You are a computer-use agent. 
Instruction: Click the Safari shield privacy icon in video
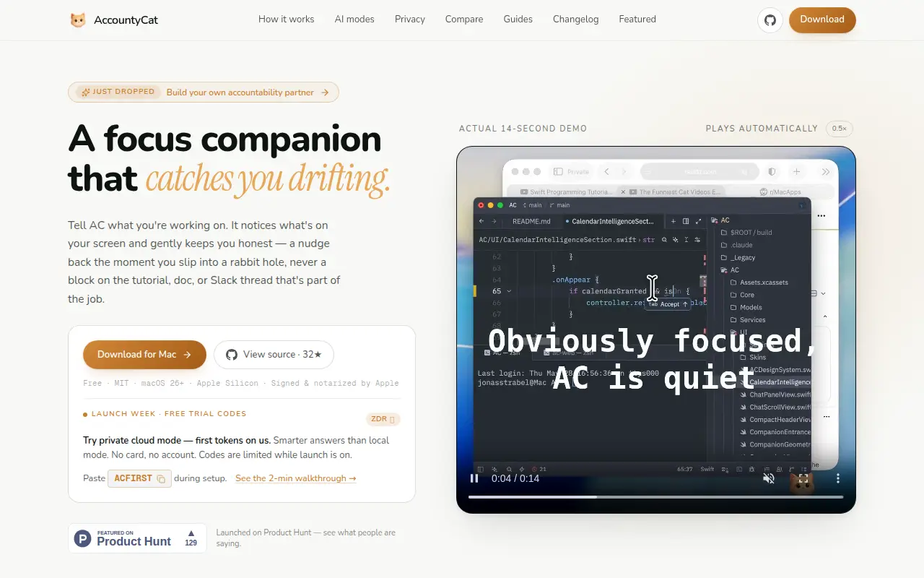click(772, 172)
